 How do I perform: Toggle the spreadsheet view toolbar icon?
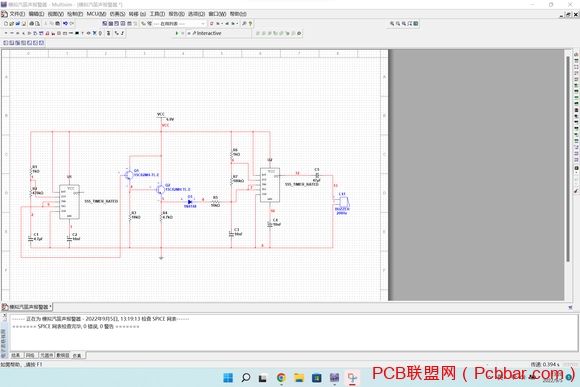[x=110, y=23]
